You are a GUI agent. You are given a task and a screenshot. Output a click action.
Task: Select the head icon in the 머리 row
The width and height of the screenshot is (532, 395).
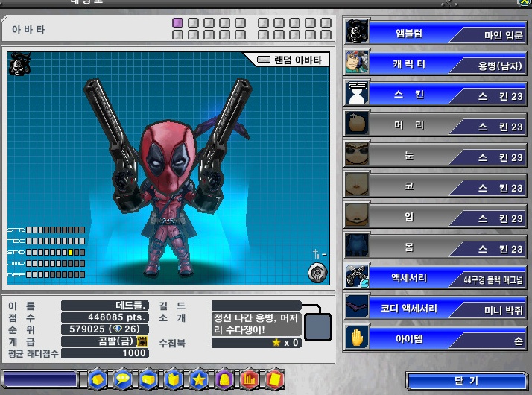pos(357,124)
